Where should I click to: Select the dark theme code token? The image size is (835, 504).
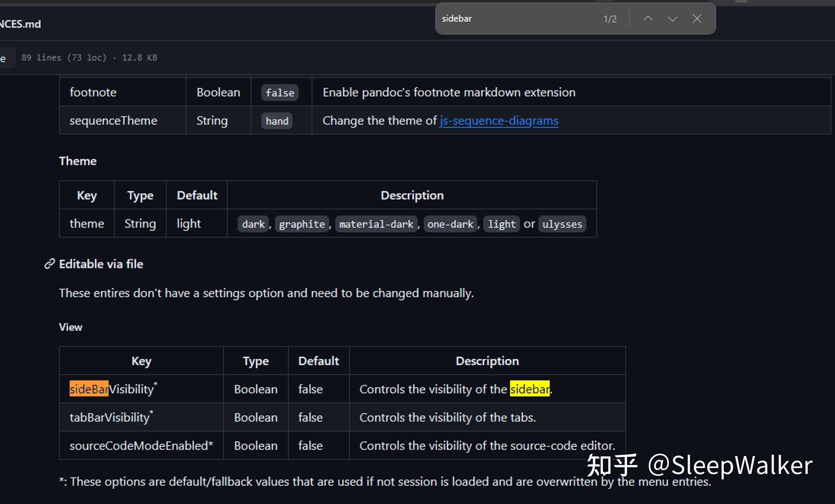click(x=253, y=224)
